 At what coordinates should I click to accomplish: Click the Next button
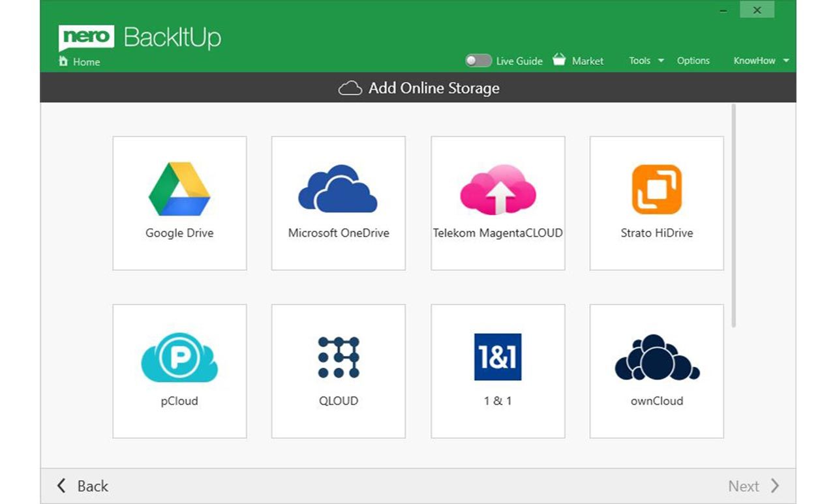pyautogui.click(x=753, y=486)
